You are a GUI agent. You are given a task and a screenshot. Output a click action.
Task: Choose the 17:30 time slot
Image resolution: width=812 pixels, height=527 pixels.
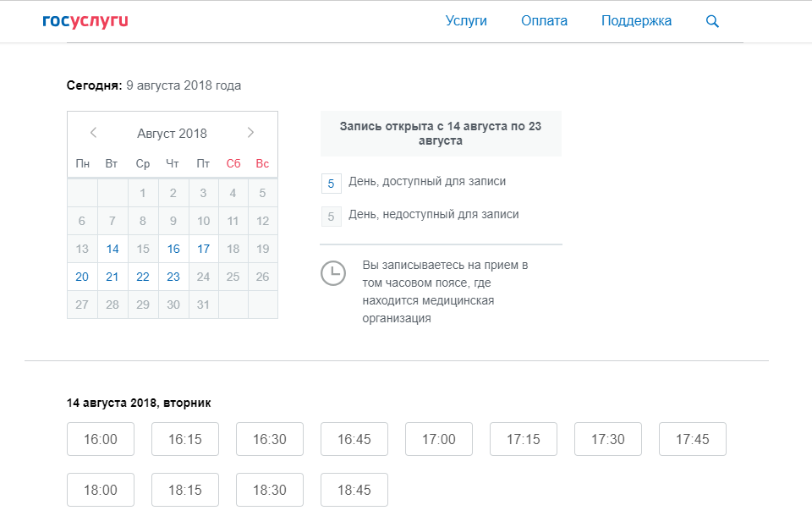click(x=608, y=439)
